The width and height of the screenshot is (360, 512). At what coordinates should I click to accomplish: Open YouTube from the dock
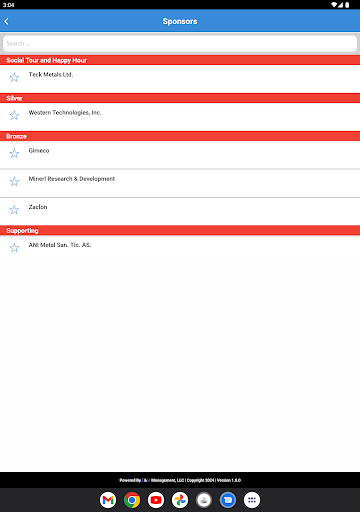(156, 500)
